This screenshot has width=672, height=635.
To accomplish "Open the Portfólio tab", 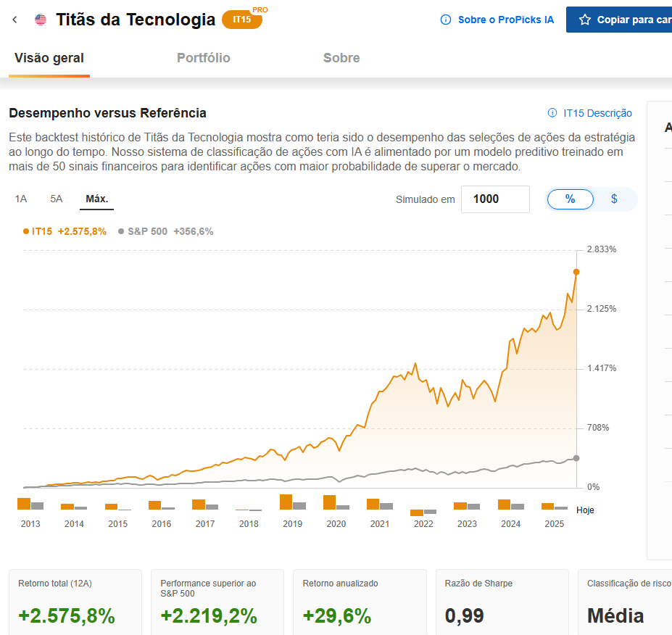I will 204,58.
